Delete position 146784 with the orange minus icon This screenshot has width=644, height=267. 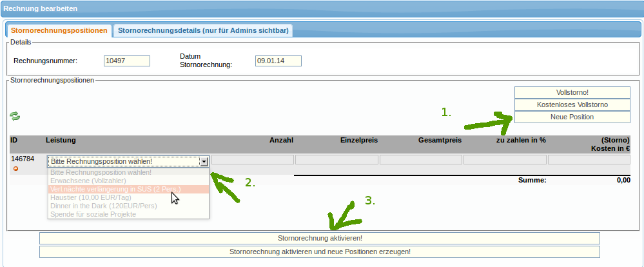(15, 168)
